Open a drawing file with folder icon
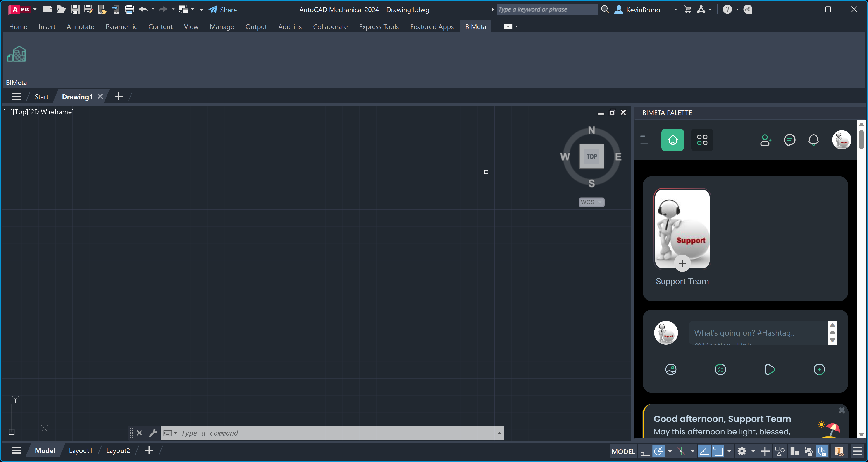Viewport: 868px width, 462px height. pos(61,9)
